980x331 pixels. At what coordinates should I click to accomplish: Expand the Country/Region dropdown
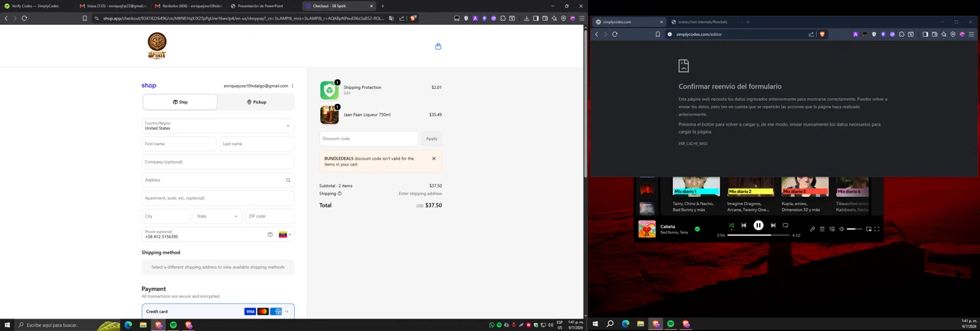218,126
